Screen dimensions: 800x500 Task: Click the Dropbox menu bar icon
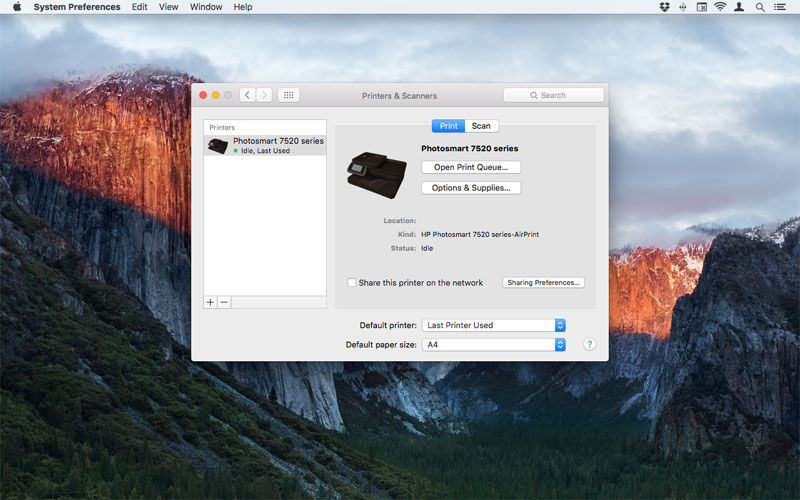pyautogui.click(x=664, y=7)
